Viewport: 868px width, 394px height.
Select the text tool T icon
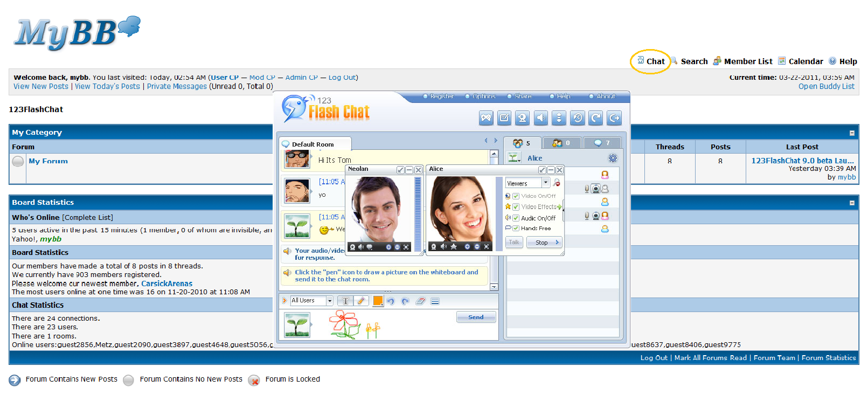click(345, 301)
